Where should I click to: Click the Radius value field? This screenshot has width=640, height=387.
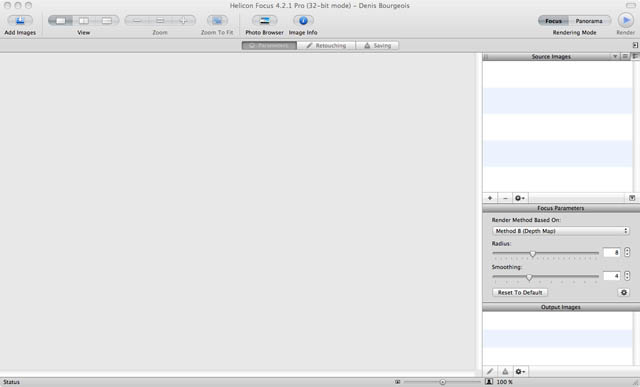[x=611, y=253]
